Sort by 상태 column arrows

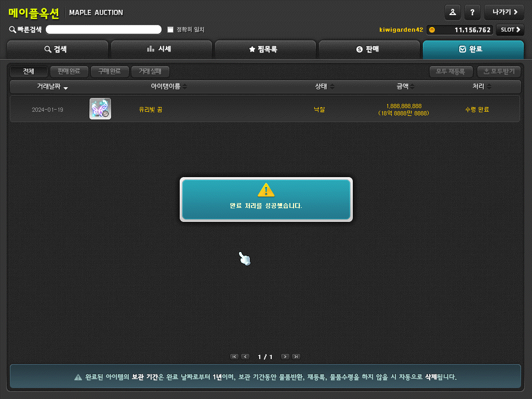[332, 87]
